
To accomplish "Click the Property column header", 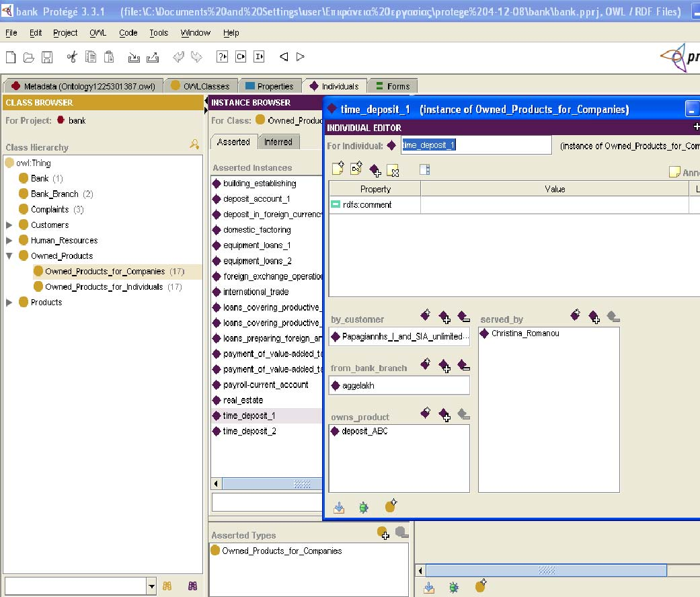I will click(x=375, y=189).
